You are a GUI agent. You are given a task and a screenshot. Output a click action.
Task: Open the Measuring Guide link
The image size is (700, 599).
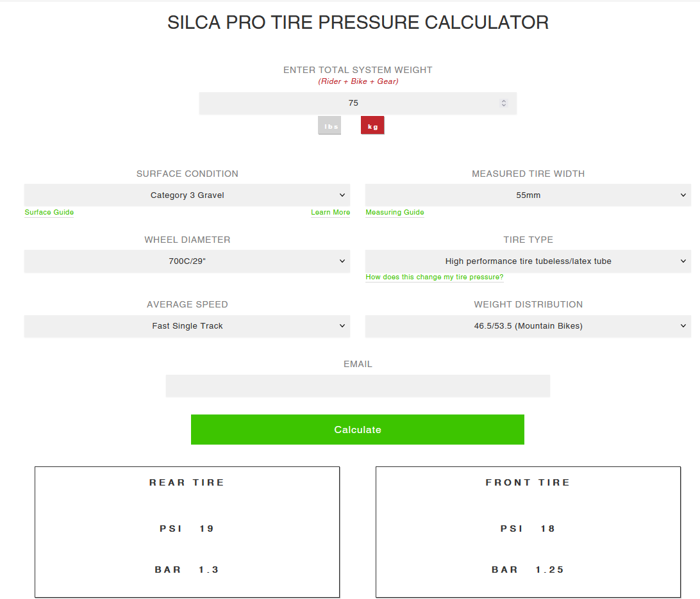(x=395, y=213)
